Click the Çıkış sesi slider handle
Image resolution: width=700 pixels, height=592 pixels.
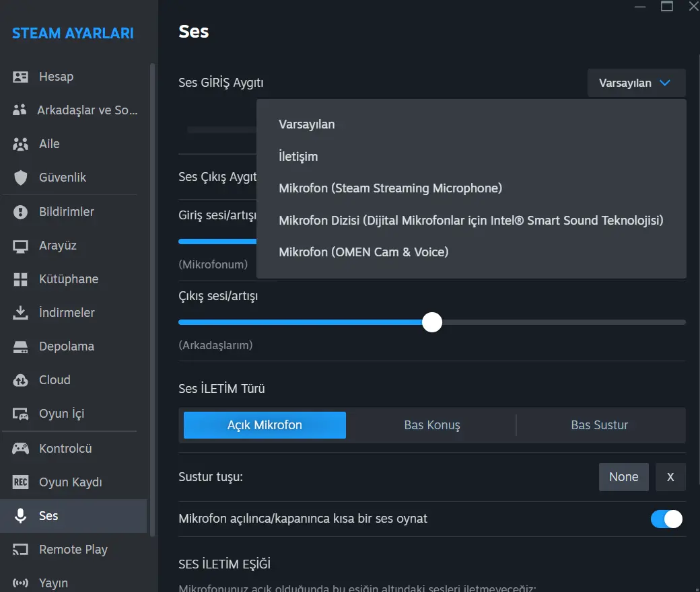pos(432,322)
